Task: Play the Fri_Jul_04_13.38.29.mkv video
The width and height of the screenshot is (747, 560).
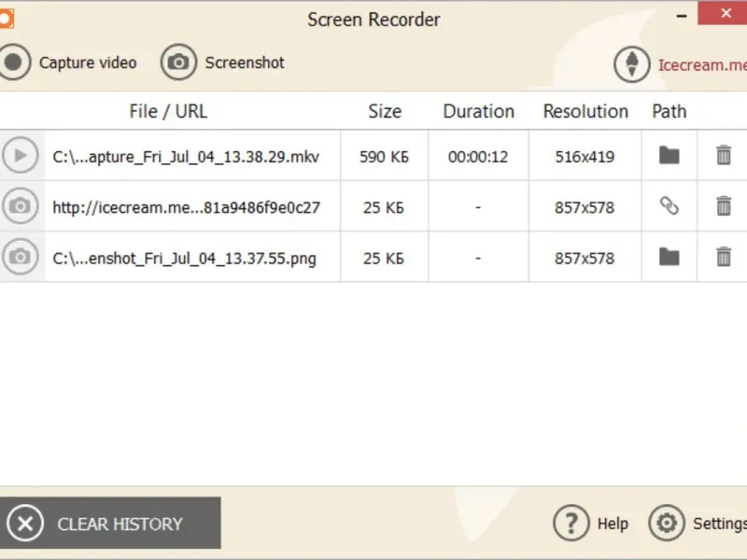Action: 20,155
